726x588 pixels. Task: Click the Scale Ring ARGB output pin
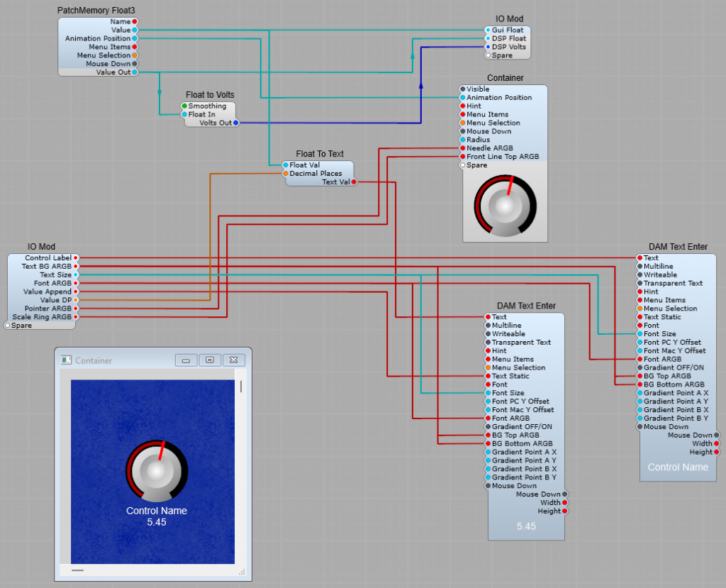click(x=76, y=317)
